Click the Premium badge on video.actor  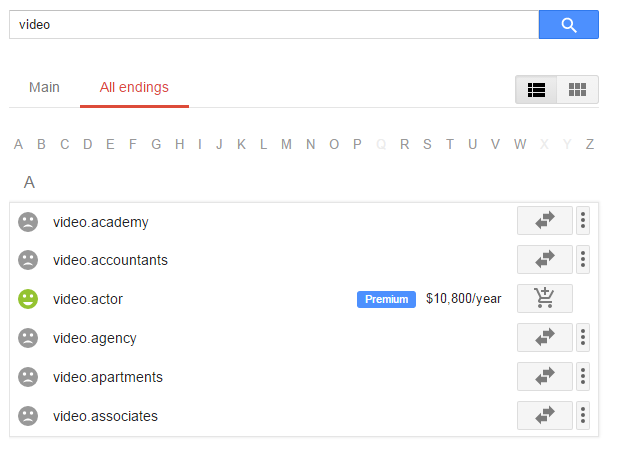(x=386, y=299)
